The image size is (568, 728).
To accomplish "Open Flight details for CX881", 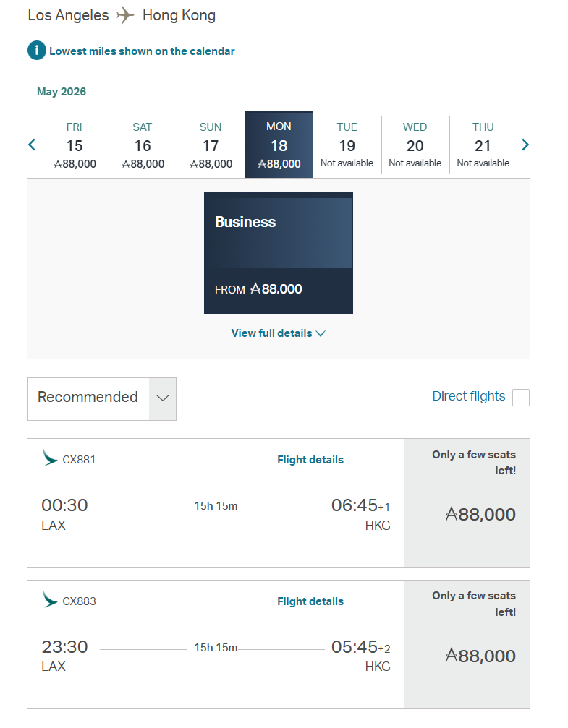I will pos(310,460).
